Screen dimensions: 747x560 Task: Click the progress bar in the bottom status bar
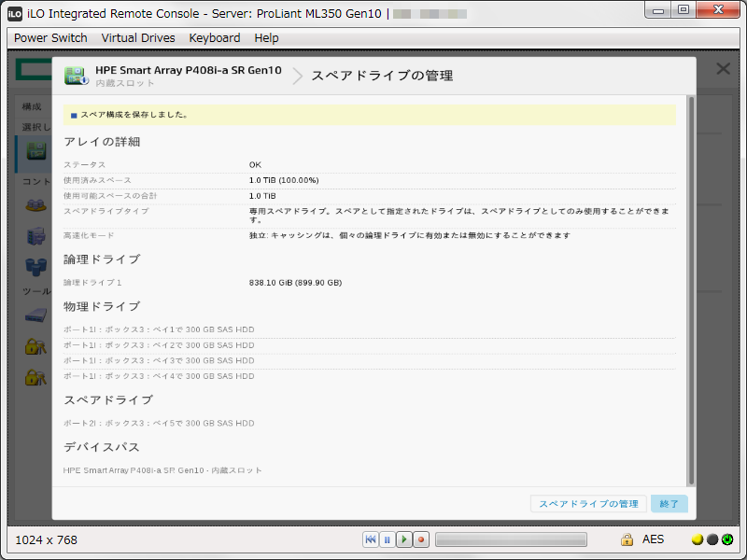tap(512, 539)
